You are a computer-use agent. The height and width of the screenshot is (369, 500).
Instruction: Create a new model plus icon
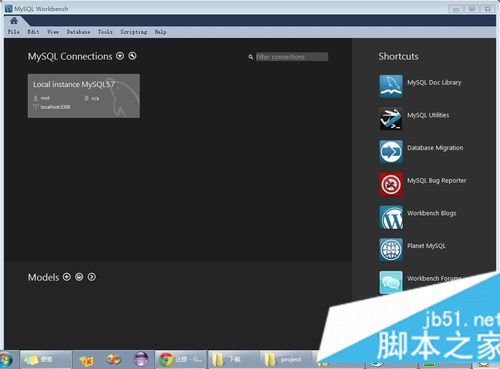click(67, 277)
